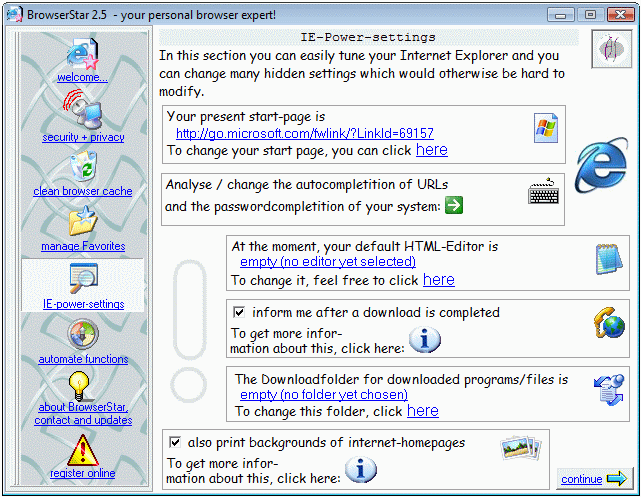Click the photos icon beside print backgrounds

point(523,447)
